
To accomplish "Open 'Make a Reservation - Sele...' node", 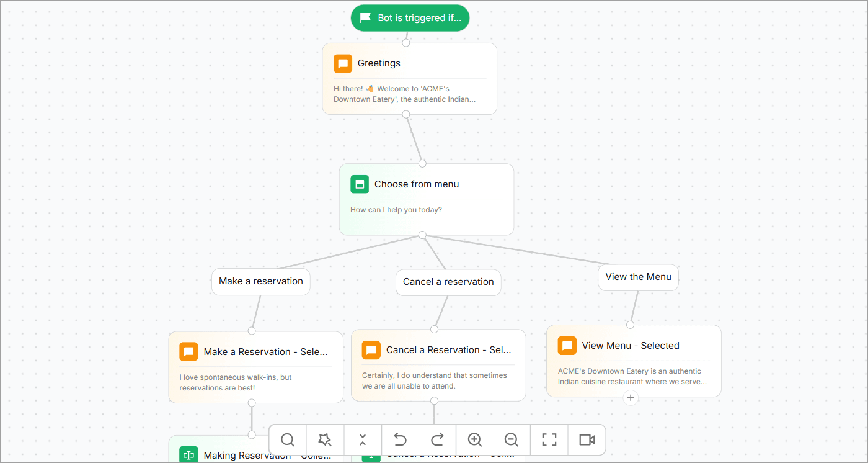I will click(x=256, y=367).
